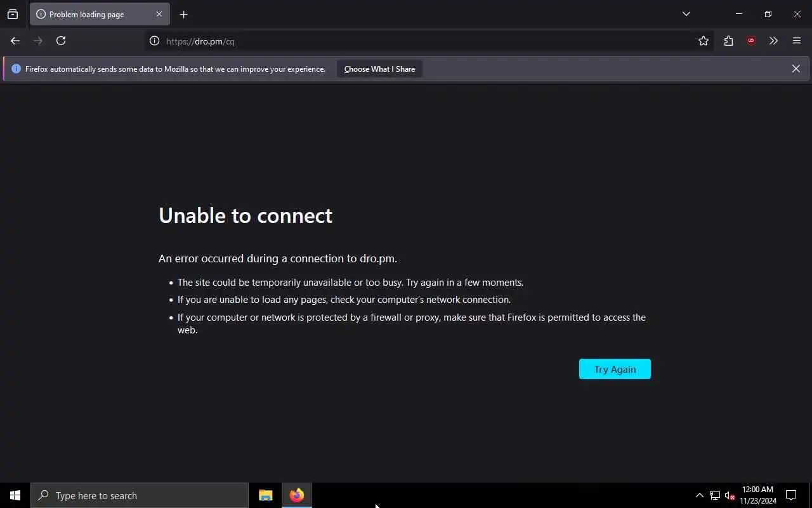Go back one page
Viewport: 812px width, 508px height.
point(15,41)
